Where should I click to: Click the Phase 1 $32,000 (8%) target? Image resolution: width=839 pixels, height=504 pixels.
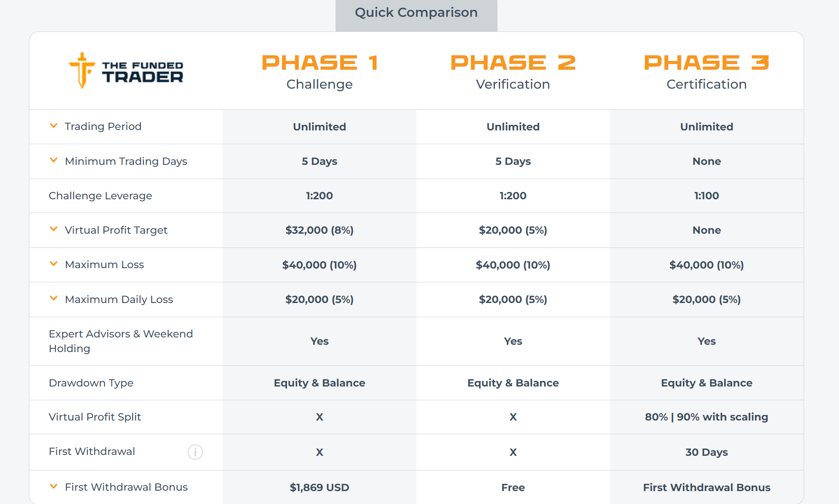[x=320, y=230]
